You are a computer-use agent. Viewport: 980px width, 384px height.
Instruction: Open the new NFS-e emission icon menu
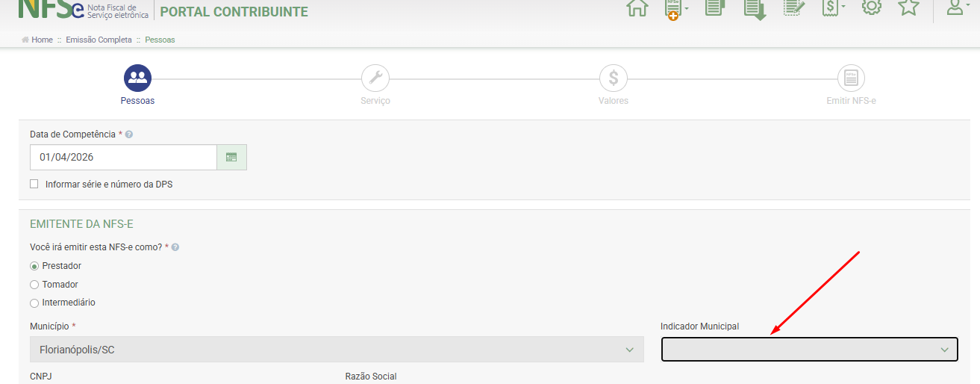[x=675, y=9]
